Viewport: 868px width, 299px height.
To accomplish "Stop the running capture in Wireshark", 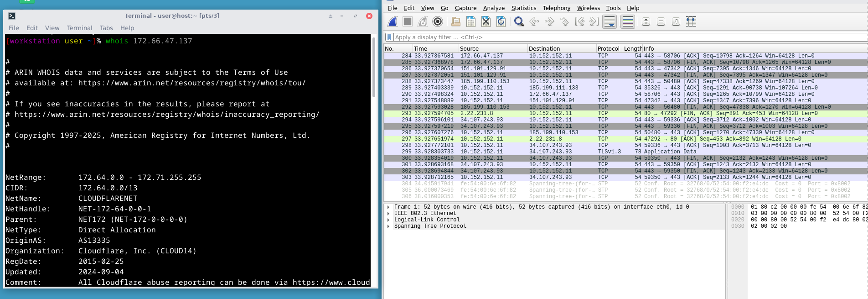I will (x=408, y=21).
